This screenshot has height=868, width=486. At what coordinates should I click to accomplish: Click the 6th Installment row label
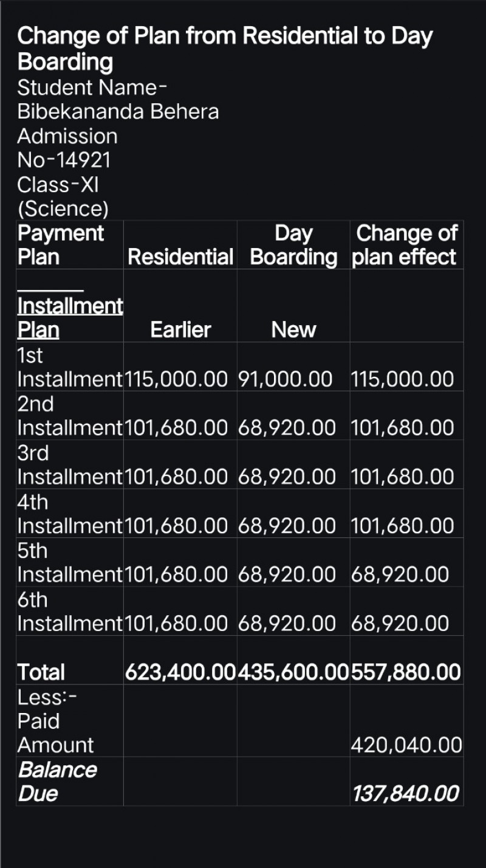tap(70, 611)
